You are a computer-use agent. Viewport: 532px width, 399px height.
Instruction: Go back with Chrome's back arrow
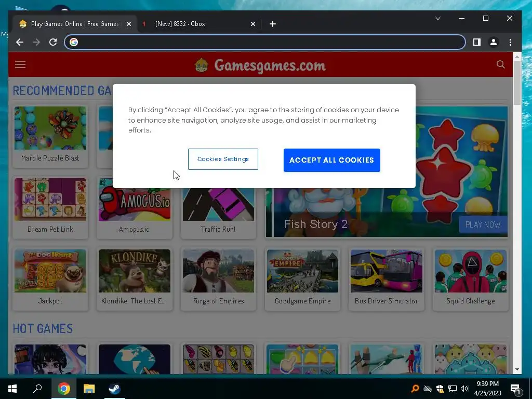[x=20, y=42]
